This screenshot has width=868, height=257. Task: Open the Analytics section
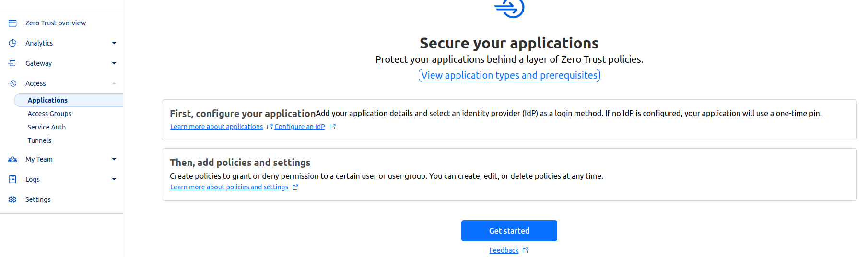coord(39,43)
